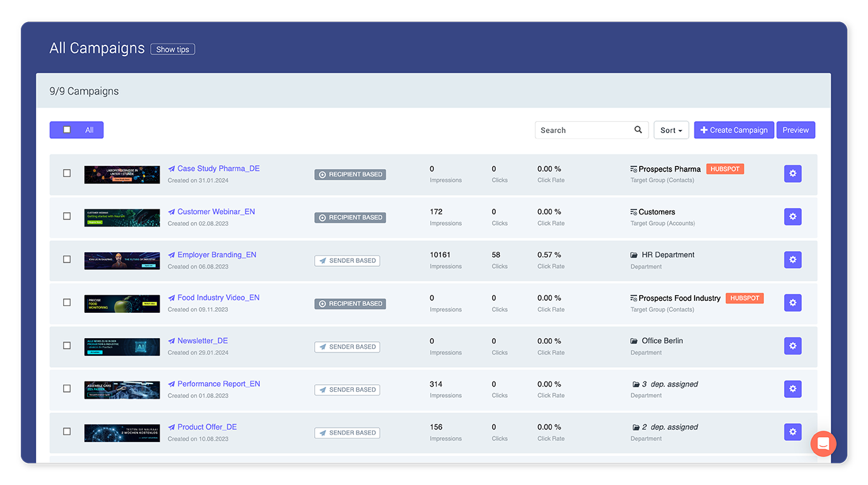Click the Show tips button
The image size is (868, 485).
172,49
